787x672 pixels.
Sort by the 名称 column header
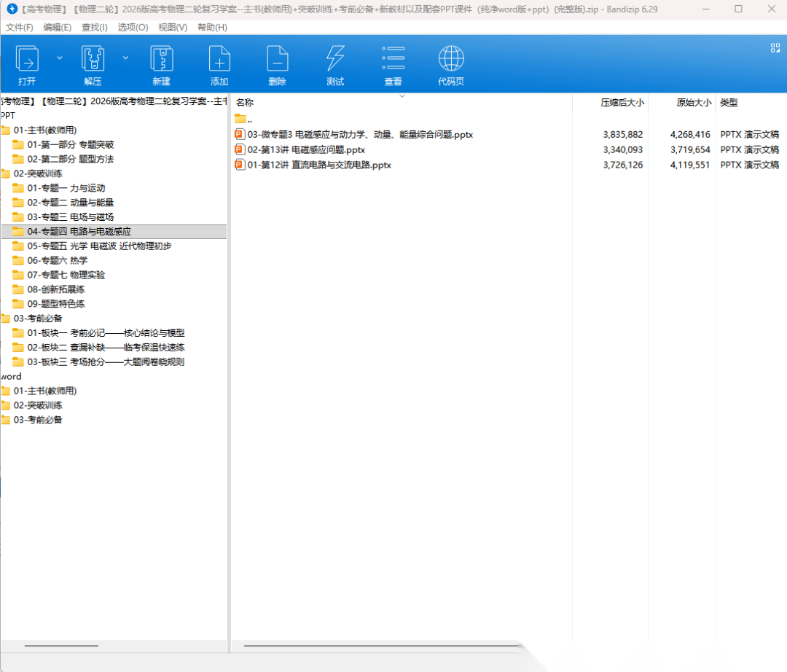245,103
